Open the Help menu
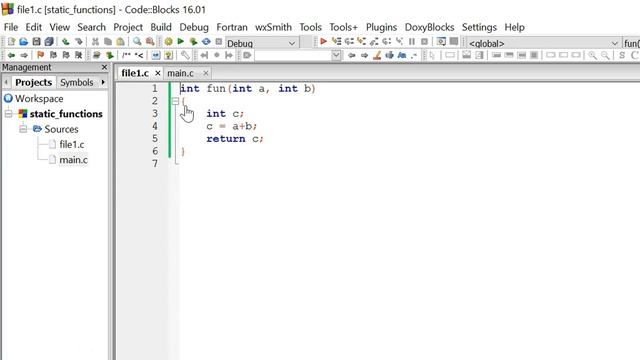The image size is (640, 360). [x=514, y=27]
